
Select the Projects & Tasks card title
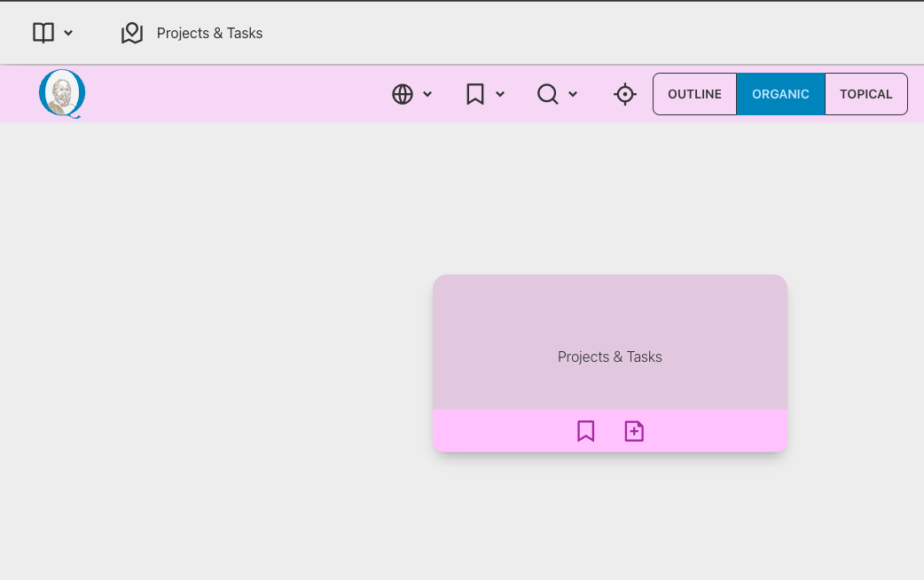[x=610, y=357]
